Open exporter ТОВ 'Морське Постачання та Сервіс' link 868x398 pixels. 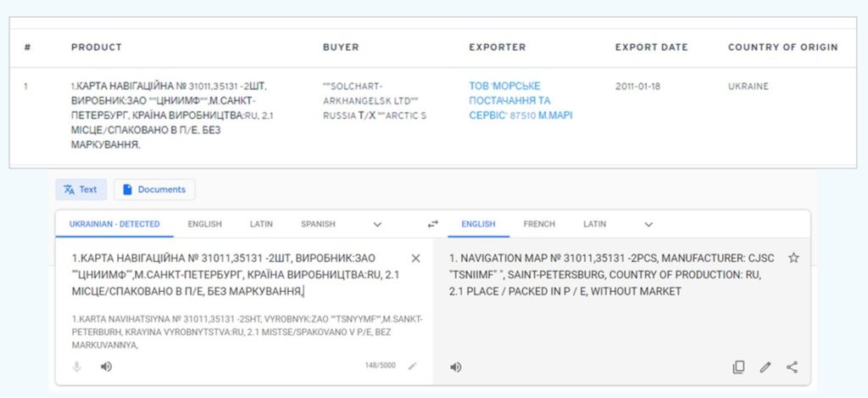click(520, 101)
